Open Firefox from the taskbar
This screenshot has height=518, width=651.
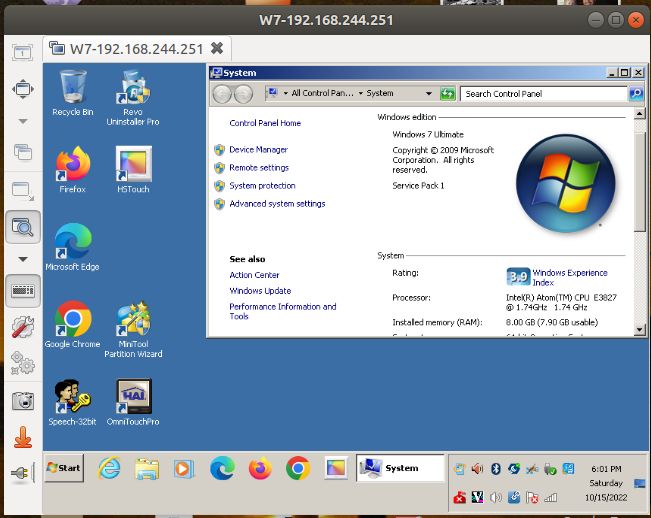click(260, 469)
